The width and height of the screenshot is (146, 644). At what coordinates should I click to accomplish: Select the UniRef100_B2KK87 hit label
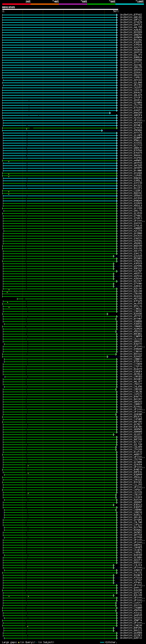(x=131, y=357)
